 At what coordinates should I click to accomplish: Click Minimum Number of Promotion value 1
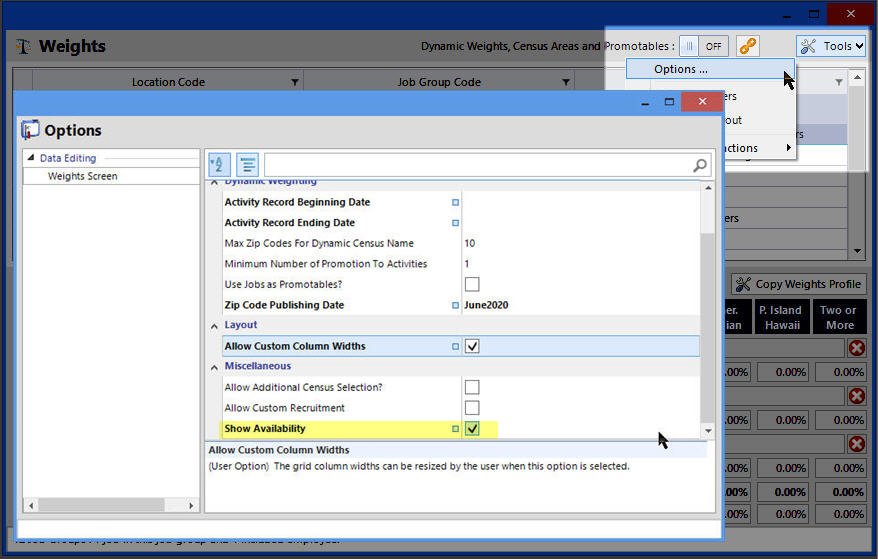467,264
